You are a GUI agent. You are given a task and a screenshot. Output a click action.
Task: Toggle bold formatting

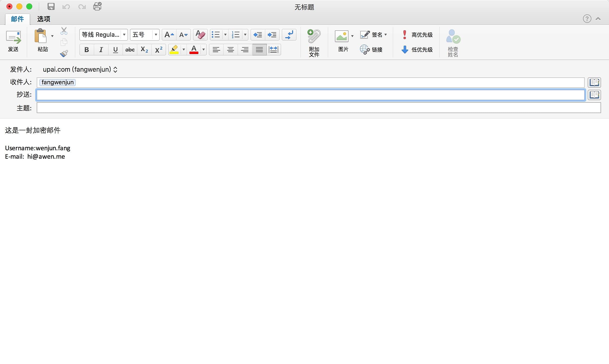point(87,50)
